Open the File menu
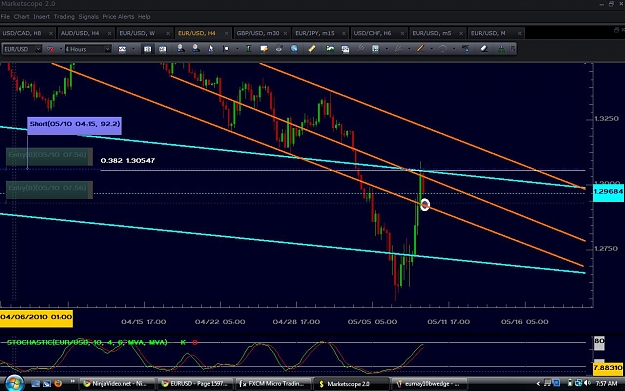This screenshot has height=391, width=625. tap(5, 17)
